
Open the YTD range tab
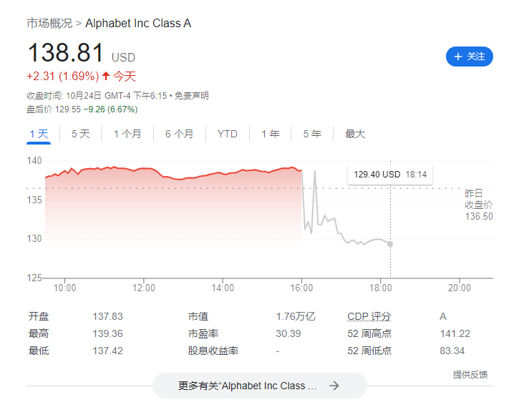pos(228,134)
